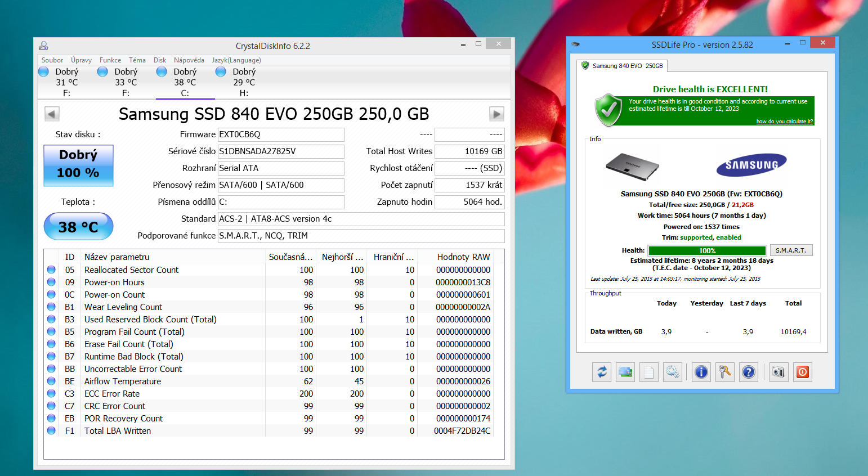Select the Used Reserved Block Count row name
Viewport: 868px width, 476px height.
pyautogui.click(x=150, y=319)
